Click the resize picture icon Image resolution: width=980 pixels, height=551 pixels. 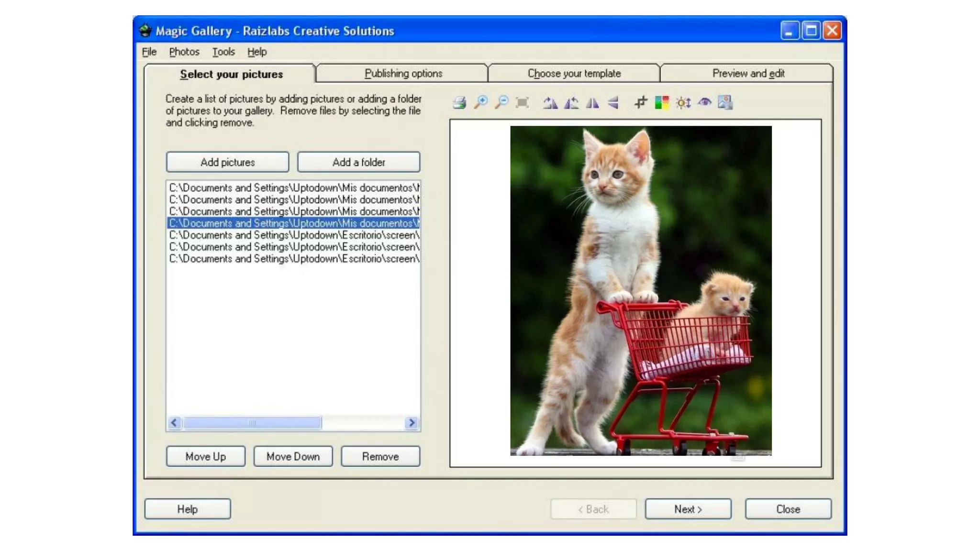coord(725,102)
